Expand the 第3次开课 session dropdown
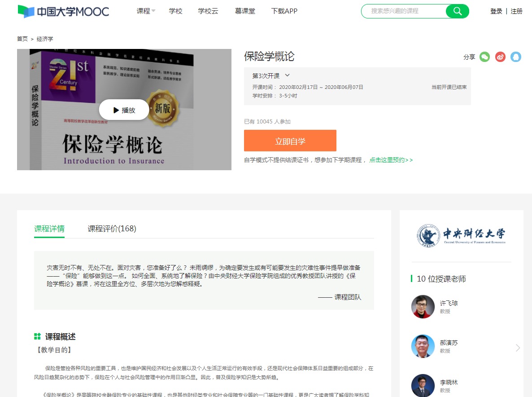The height and width of the screenshot is (397, 532). [271, 75]
